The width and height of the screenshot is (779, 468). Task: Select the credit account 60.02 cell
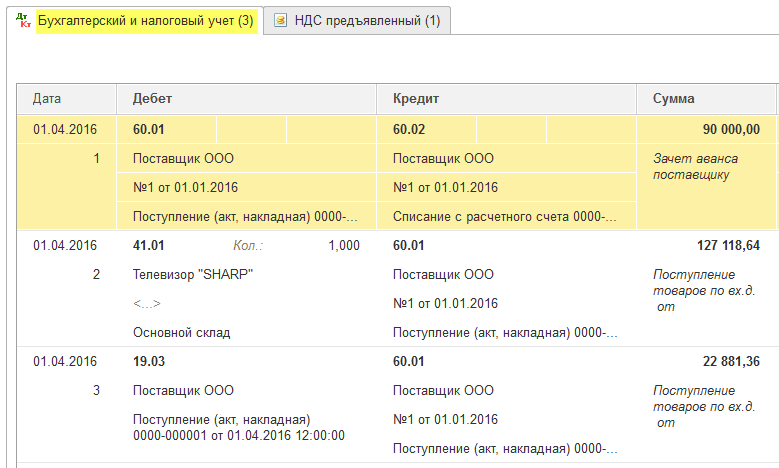pyautogui.click(x=426, y=130)
